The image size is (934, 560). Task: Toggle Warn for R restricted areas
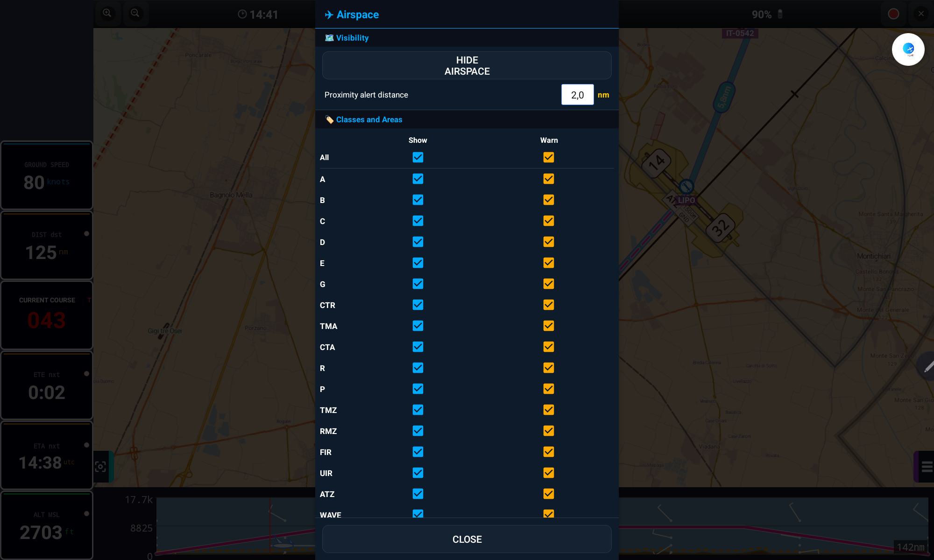tap(549, 368)
